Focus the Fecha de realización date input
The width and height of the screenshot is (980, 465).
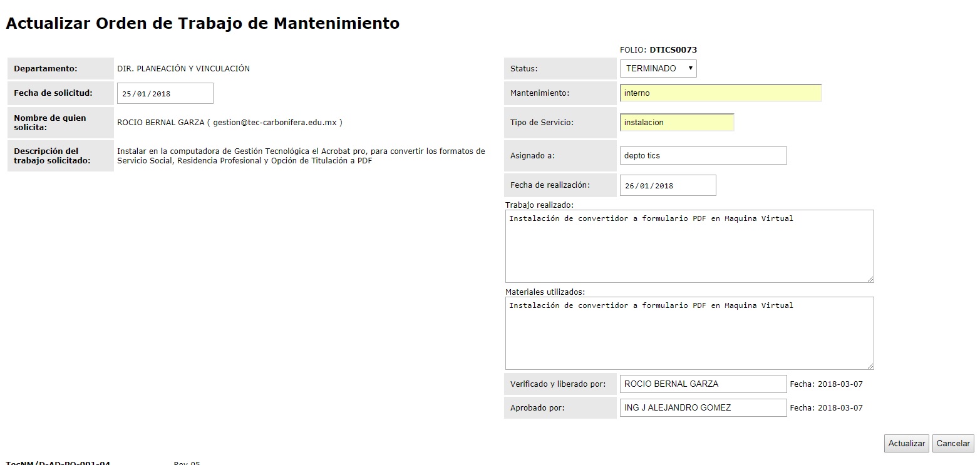pyautogui.click(x=668, y=185)
